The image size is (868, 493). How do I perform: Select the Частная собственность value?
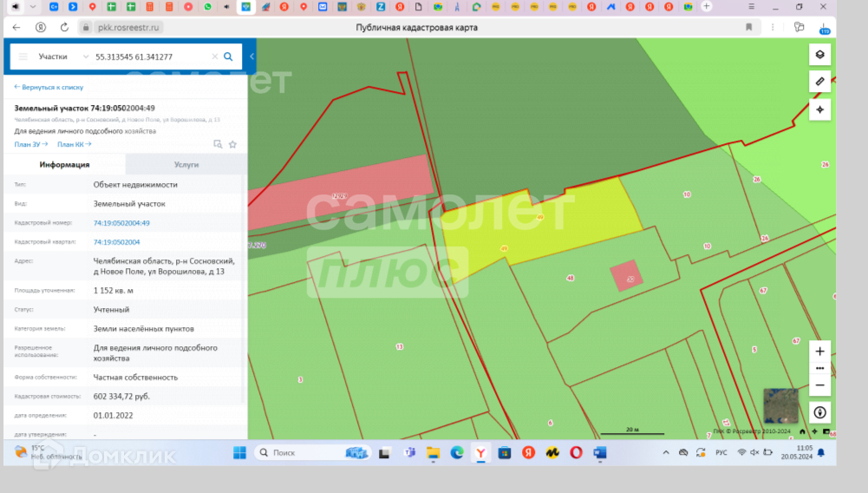click(x=135, y=378)
